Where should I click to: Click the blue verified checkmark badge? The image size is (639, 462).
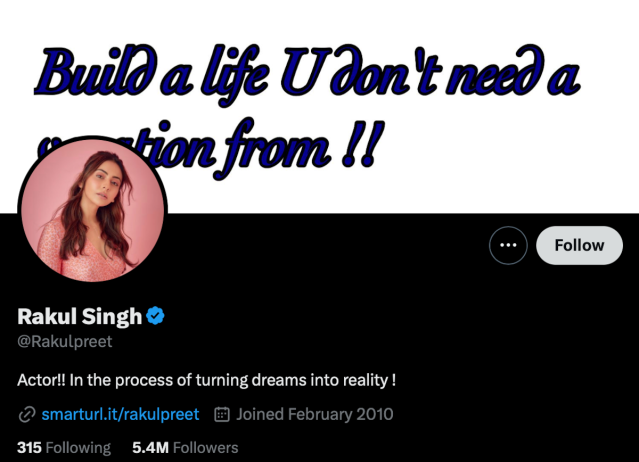point(155,316)
